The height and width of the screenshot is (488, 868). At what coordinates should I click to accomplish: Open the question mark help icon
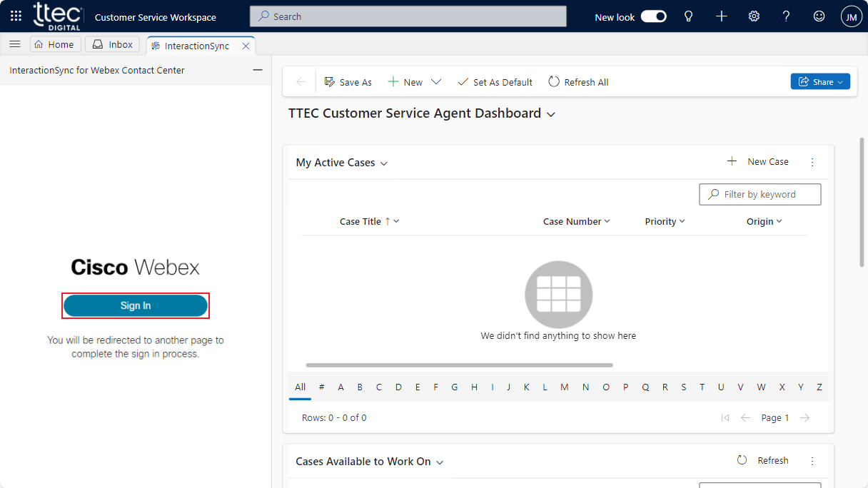point(786,16)
